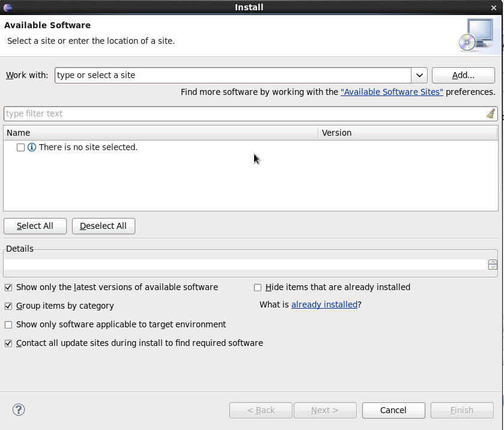The height and width of the screenshot is (430, 504).
Task: Close the Install dialog window
Action: point(494,7)
